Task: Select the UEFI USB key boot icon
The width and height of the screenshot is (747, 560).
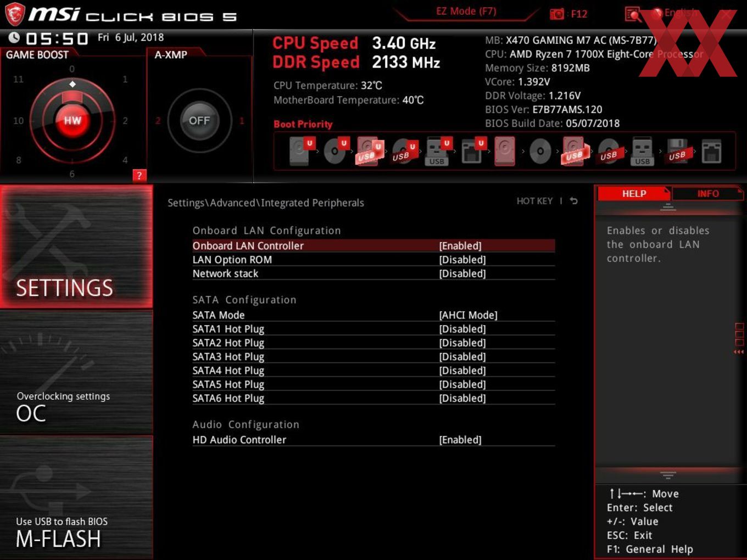Action: click(439, 151)
